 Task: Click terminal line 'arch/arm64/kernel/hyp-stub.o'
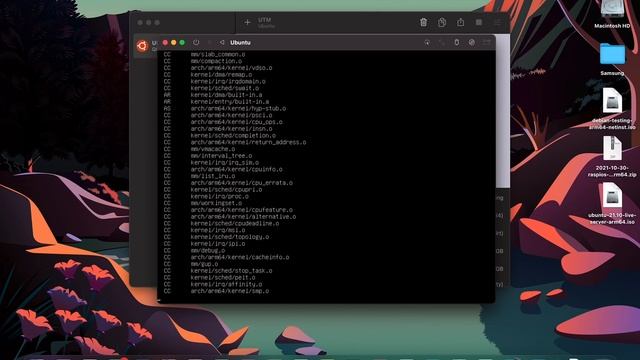pos(238,108)
